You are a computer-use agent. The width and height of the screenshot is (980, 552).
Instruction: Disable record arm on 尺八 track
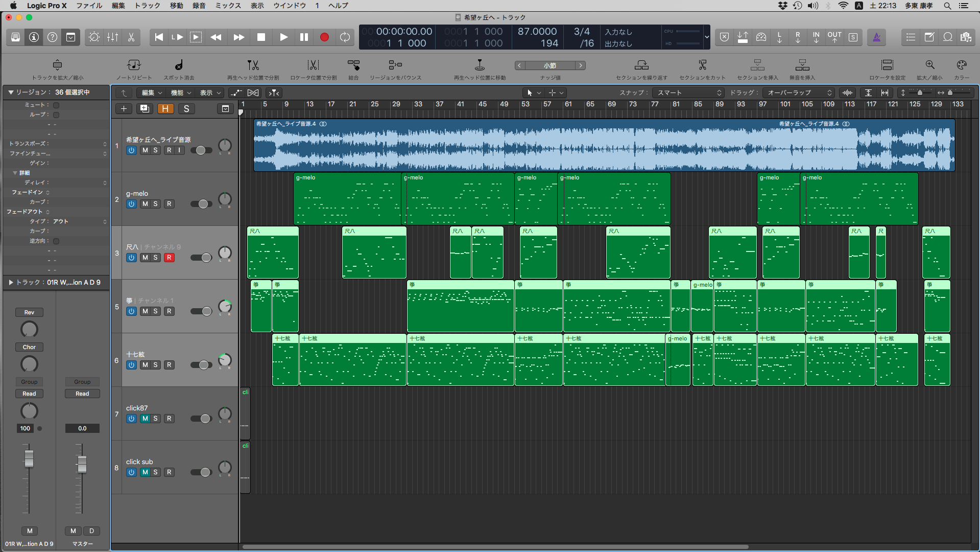[169, 258]
